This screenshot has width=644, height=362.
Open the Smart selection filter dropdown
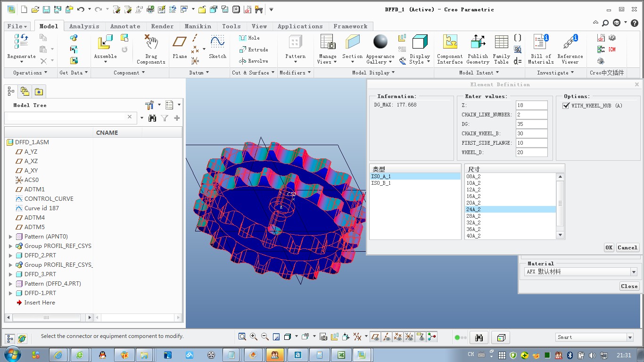tap(630, 337)
